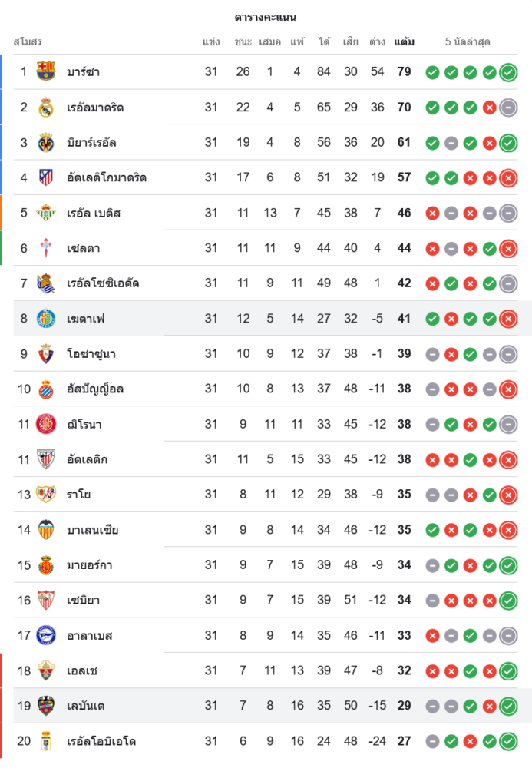Click the Celta Vigo crest icon
This screenshot has height=768, width=532.
(x=46, y=248)
